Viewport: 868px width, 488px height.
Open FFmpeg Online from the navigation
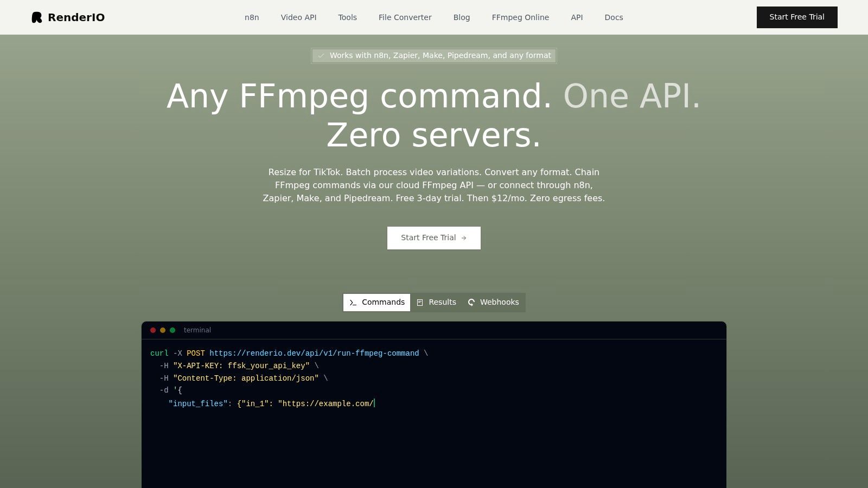point(520,17)
